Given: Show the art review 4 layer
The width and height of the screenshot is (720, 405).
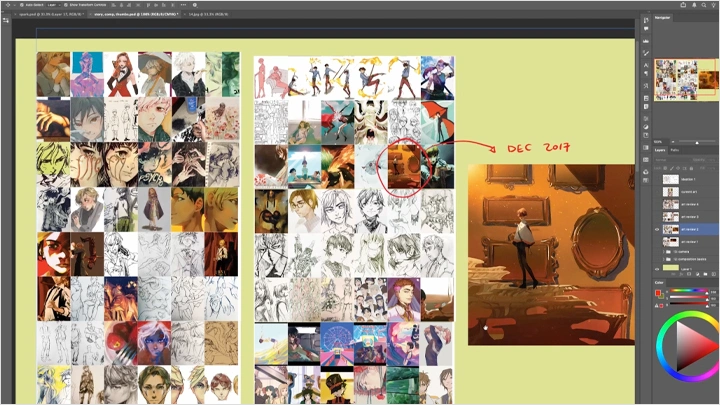Looking at the screenshot, I should point(657,204).
